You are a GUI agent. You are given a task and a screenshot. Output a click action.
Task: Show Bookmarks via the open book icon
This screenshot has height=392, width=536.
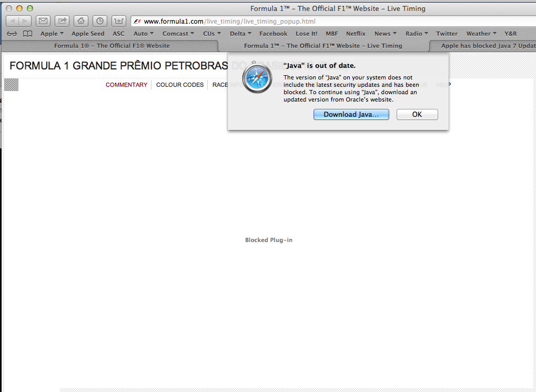coord(28,34)
